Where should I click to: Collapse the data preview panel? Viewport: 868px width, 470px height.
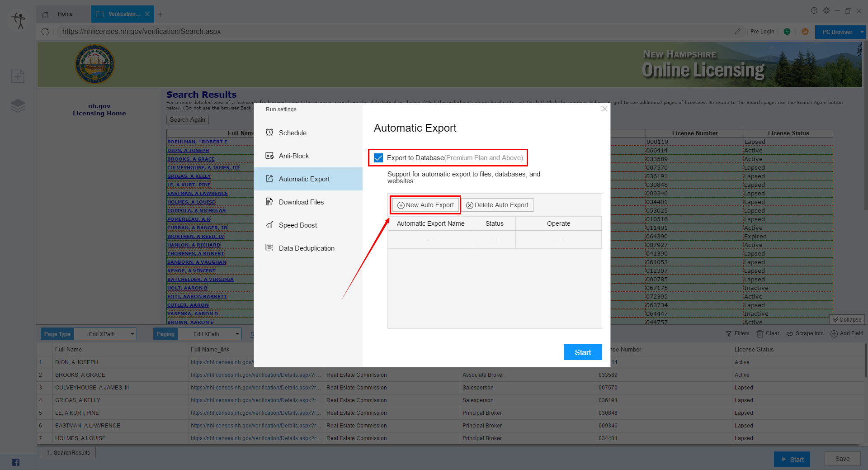847,319
